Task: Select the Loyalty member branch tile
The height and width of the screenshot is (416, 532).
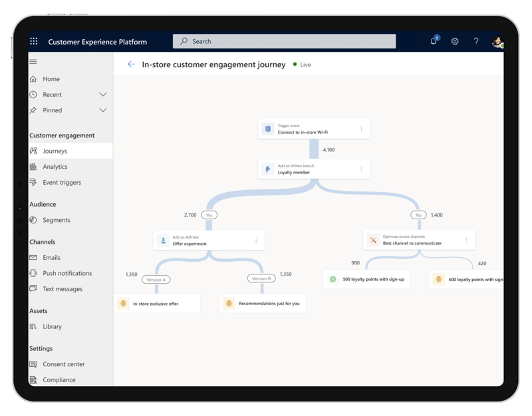Action: (314, 169)
